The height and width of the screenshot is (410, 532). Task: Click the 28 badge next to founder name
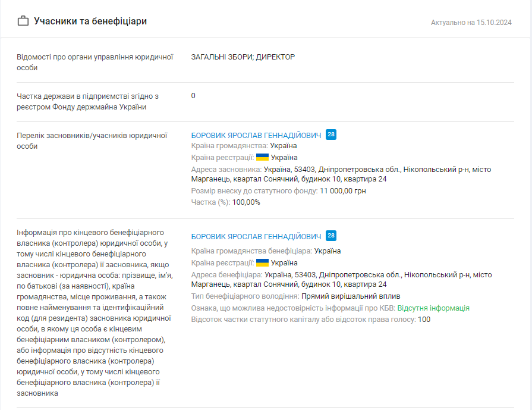[331, 134]
